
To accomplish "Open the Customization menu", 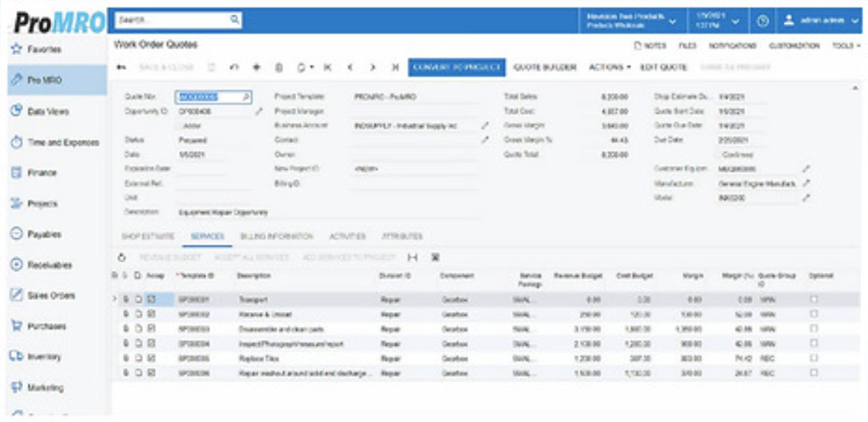I will point(794,46).
